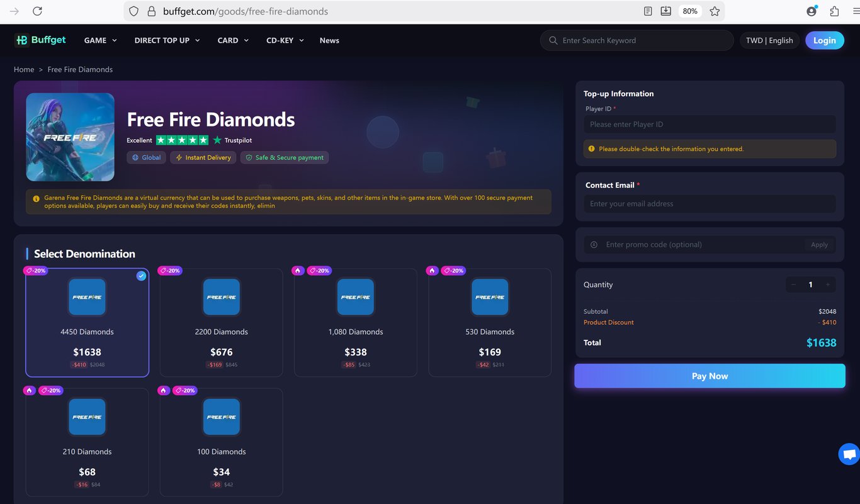Open the CD-KEY dropdown menu

coord(285,40)
